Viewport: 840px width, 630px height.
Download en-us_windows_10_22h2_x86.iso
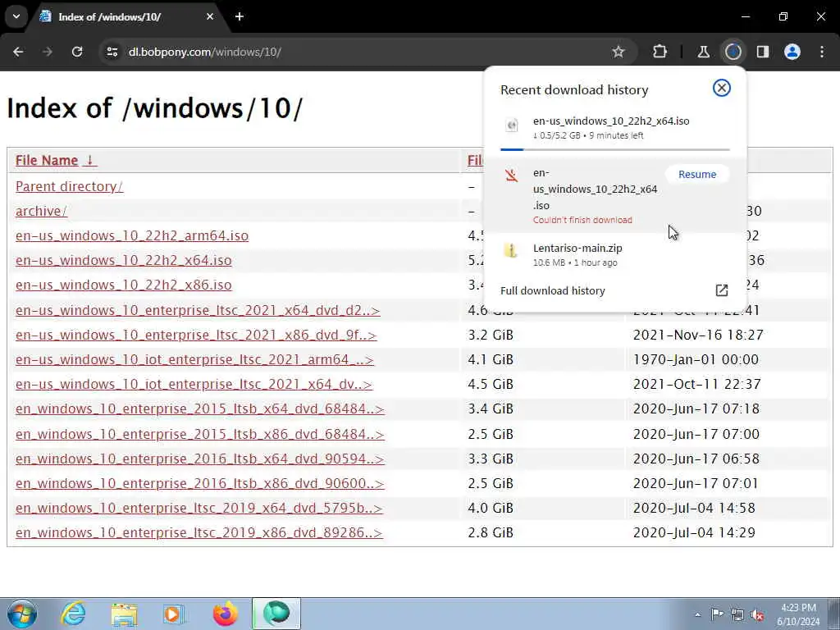click(124, 285)
